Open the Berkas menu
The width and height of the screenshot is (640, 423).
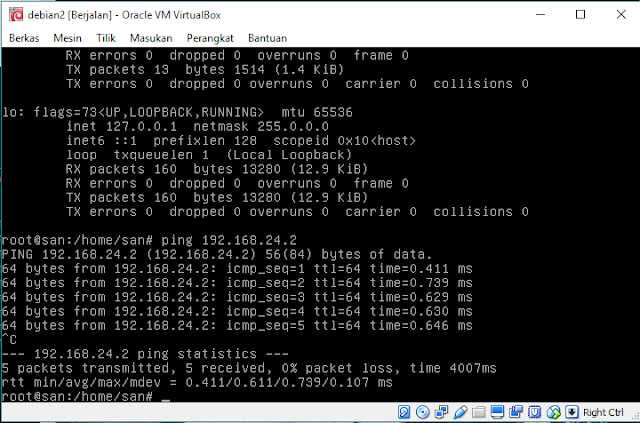(x=24, y=38)
